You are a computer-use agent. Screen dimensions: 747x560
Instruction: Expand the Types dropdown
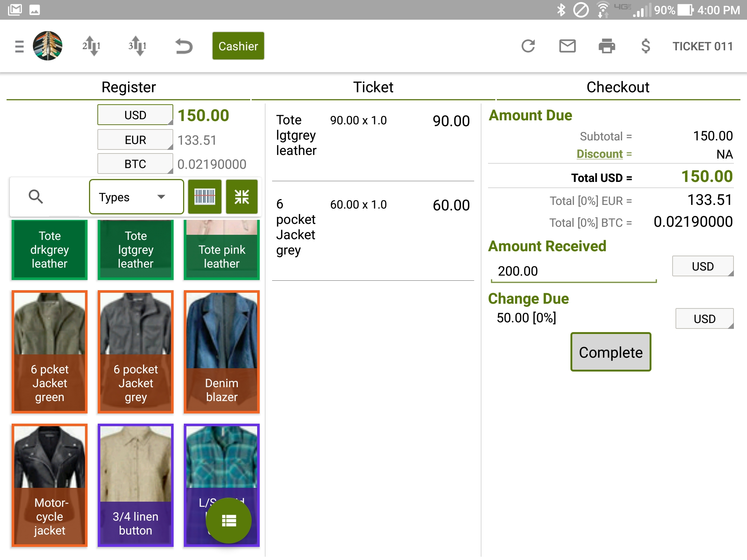pyautogui.click(x=136, y=197)
